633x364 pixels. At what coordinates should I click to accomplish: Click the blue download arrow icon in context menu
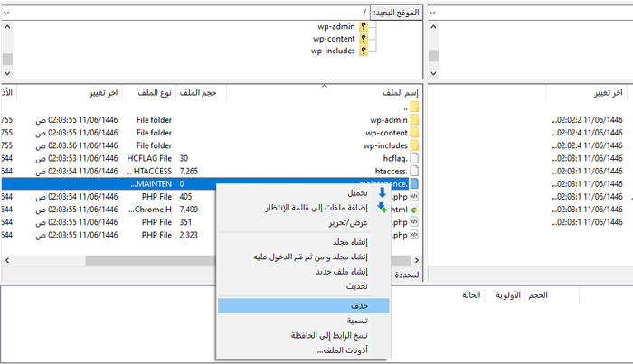tap(382, 192)
